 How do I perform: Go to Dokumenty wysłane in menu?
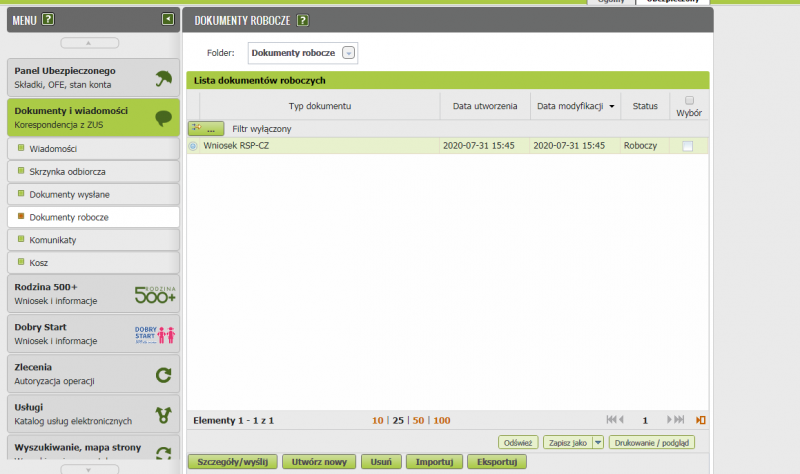tap(69, 194)
